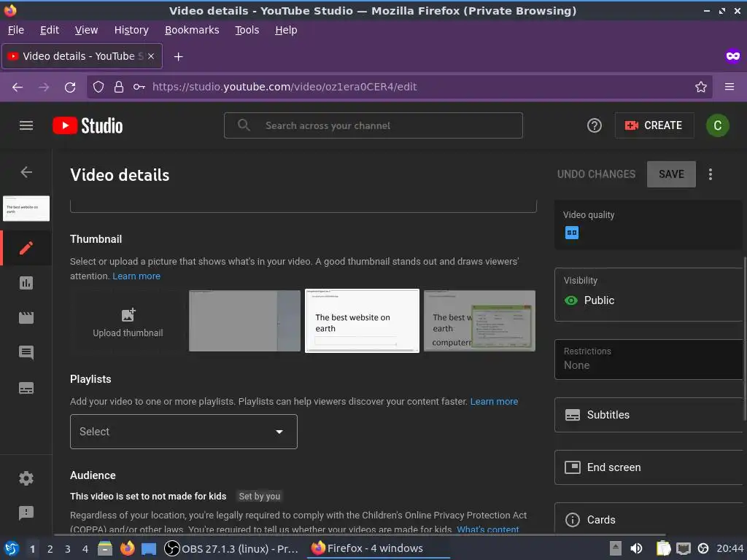Open the Comments icon in sidebar
Viewport: 747px width, 560px height.
point(26,352)
